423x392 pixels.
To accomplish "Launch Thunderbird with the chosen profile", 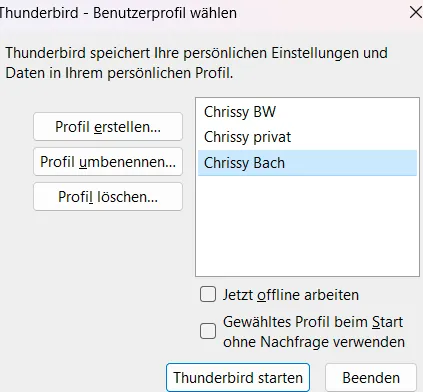I will click(238, 378).
